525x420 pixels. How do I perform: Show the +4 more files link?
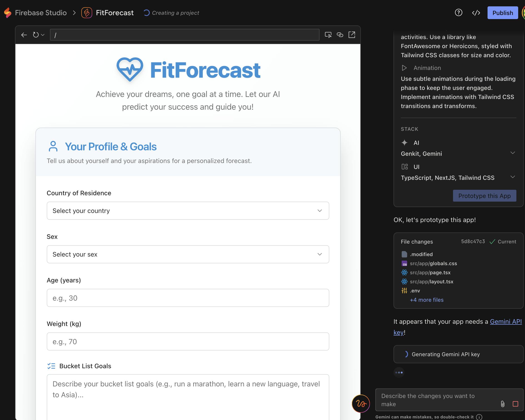(x=427, y=300)
